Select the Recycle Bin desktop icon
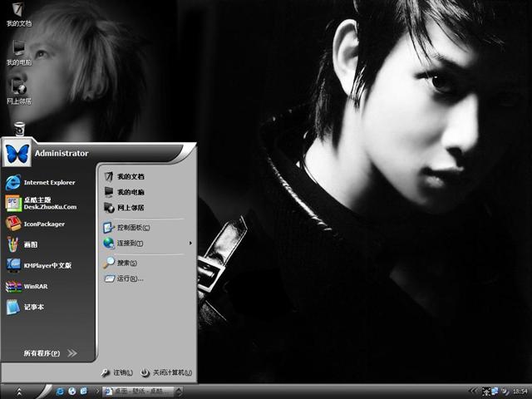 [19, 130]
